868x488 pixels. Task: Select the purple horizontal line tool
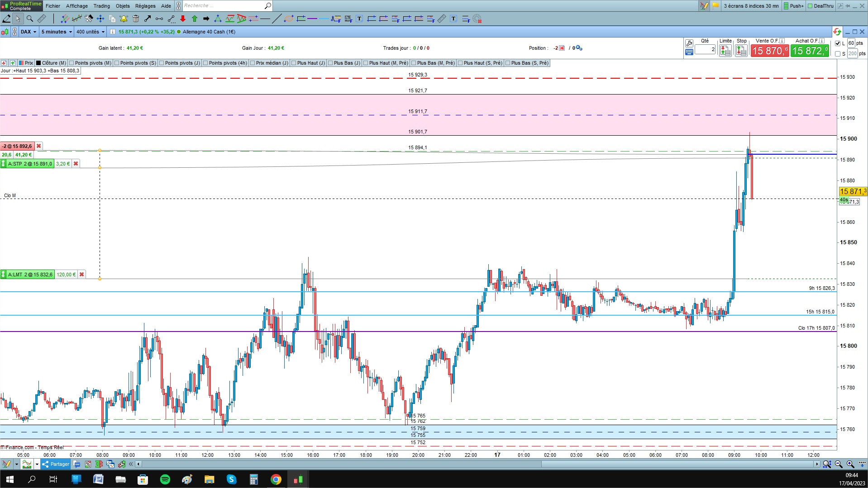pyautogui.click(x=312, y=19)
